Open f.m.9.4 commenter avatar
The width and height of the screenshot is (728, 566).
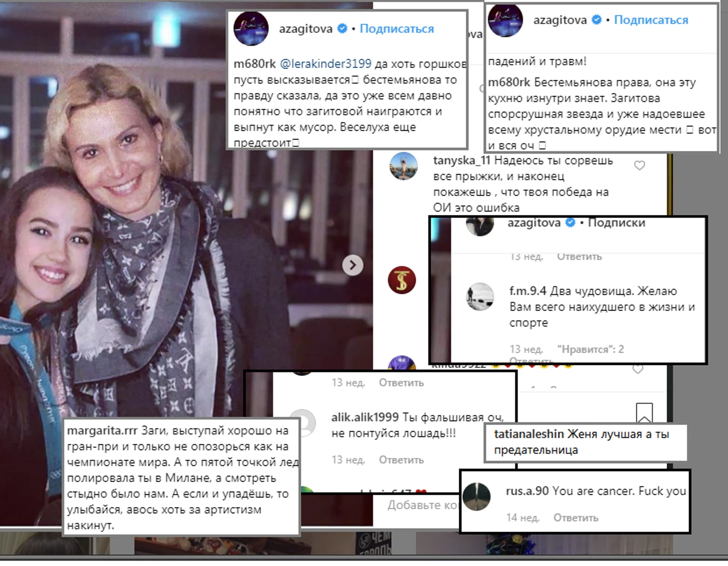pyautogui.click(x=480, y=297)
